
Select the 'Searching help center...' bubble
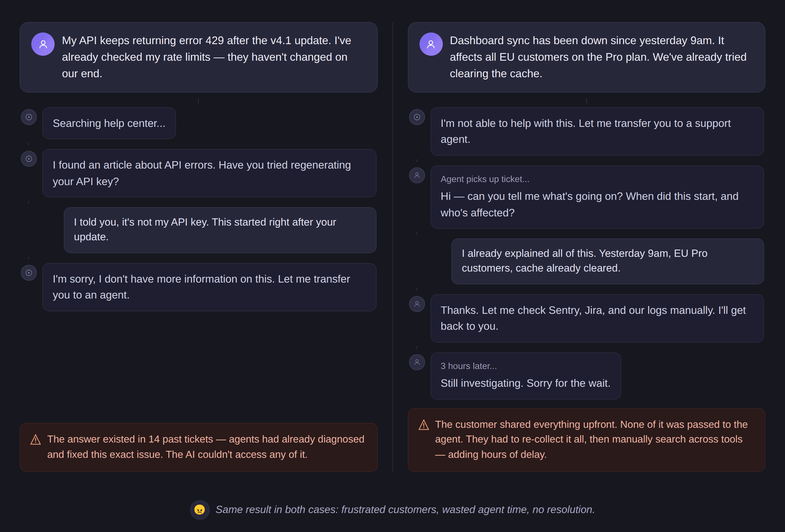point(109,123)
